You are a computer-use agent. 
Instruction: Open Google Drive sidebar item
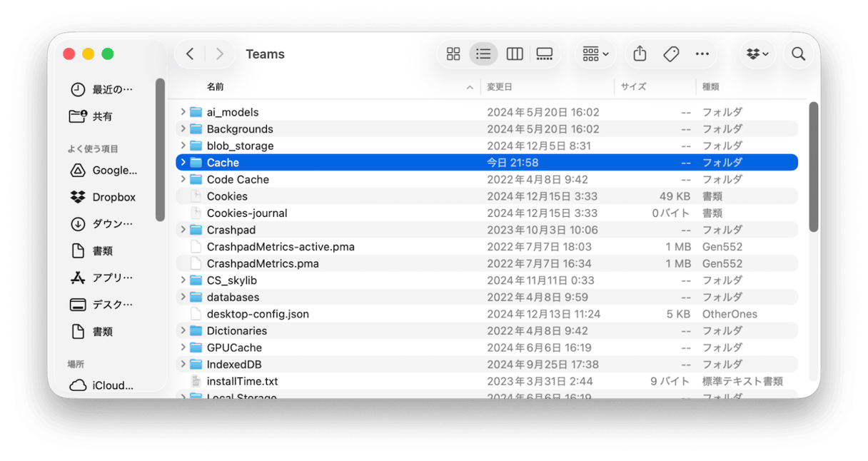point(104,171)
